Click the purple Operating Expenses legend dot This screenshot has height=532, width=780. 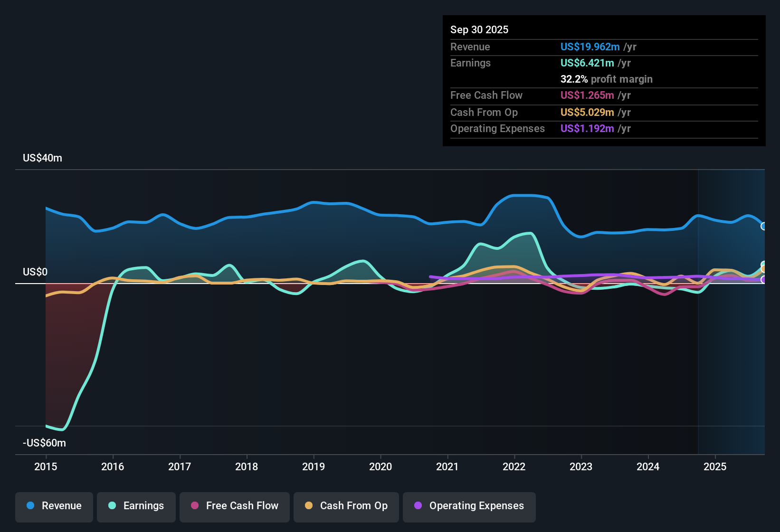pyautogui.click(x=417, y=506)
